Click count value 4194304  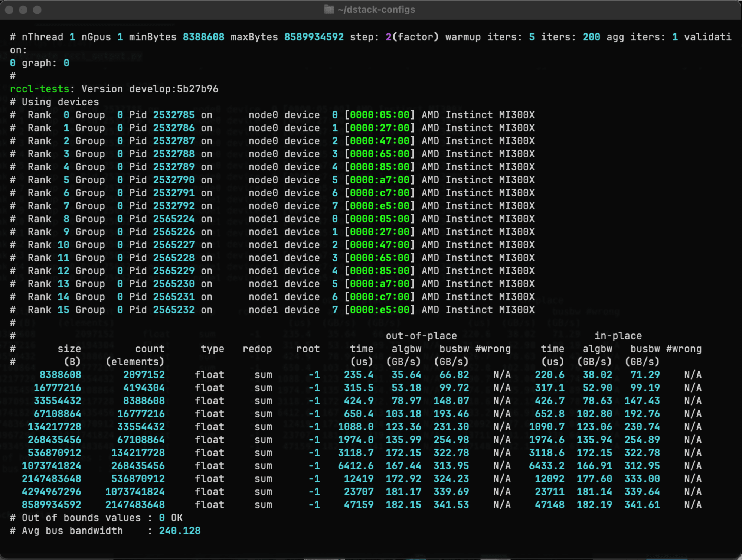click(144, 388)
